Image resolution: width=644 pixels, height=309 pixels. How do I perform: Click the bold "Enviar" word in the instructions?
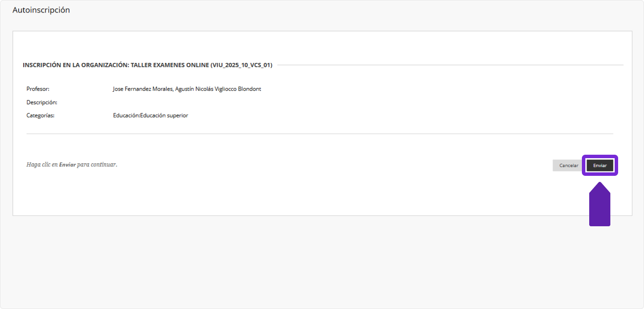click(67, 165)
